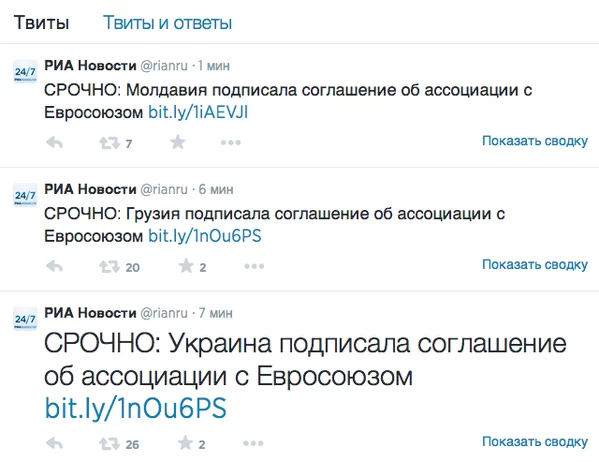Switch to Твиты и ответы tab
This screenshot has height=462, width=599.
(167, 23)
